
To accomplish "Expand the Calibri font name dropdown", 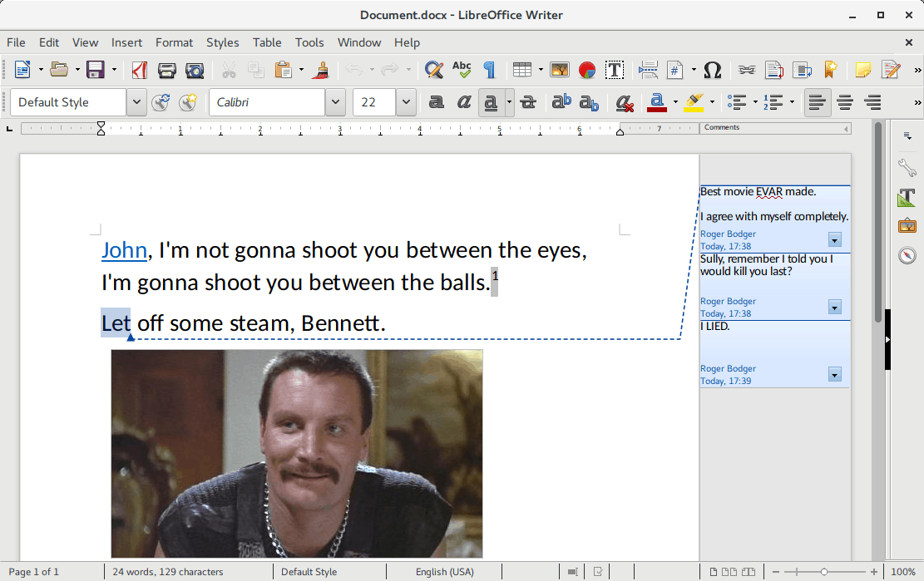I will pyautogui.click(x=335, y=102).
